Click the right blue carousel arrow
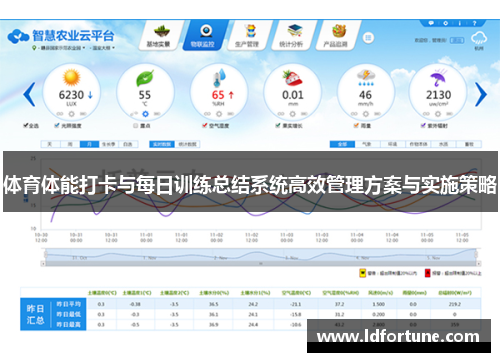This screenshot has height=362, width=500. coord(481,94)
